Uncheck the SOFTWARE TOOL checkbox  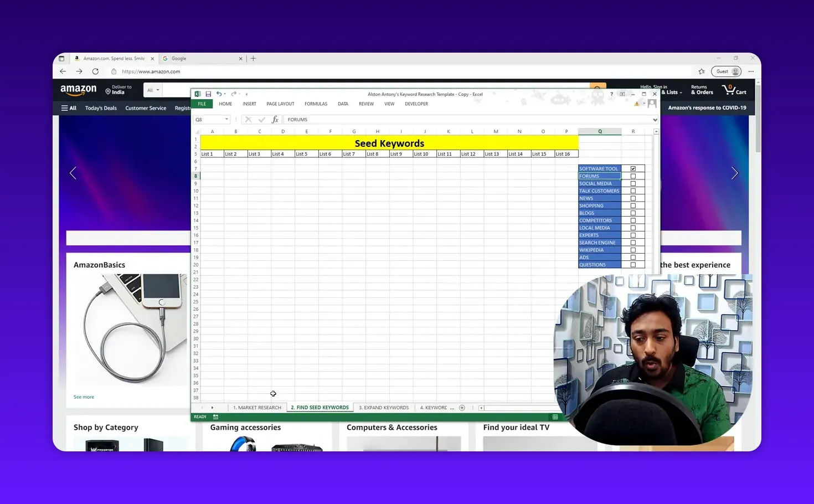click(x=633, y=168)
